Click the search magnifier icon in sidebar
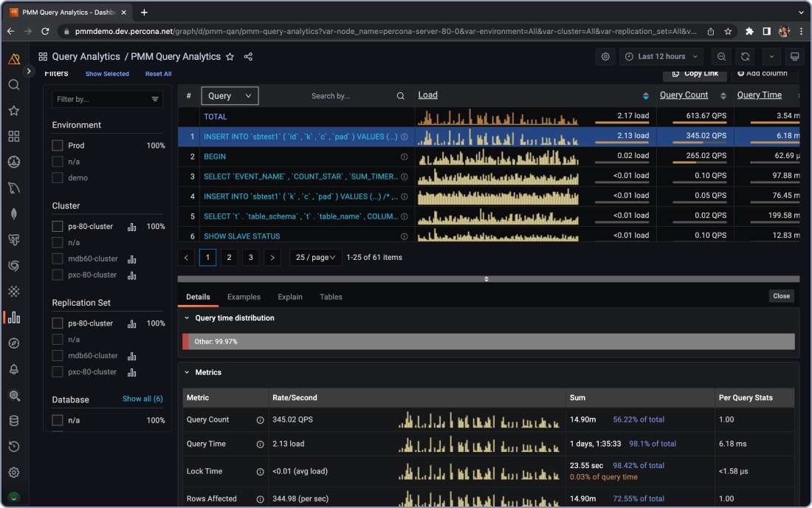This screenshot has width=812, height=508. click(15, 84)
